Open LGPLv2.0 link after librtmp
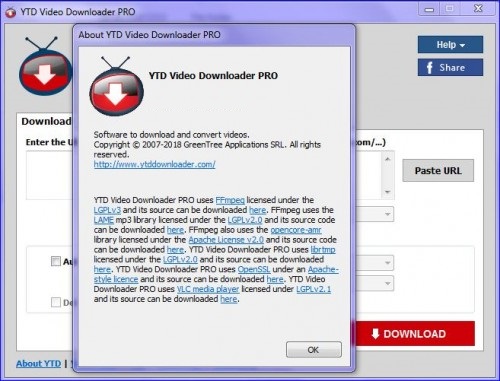The image size is (500, 381). pyautogui.click(x=180, y=259)
